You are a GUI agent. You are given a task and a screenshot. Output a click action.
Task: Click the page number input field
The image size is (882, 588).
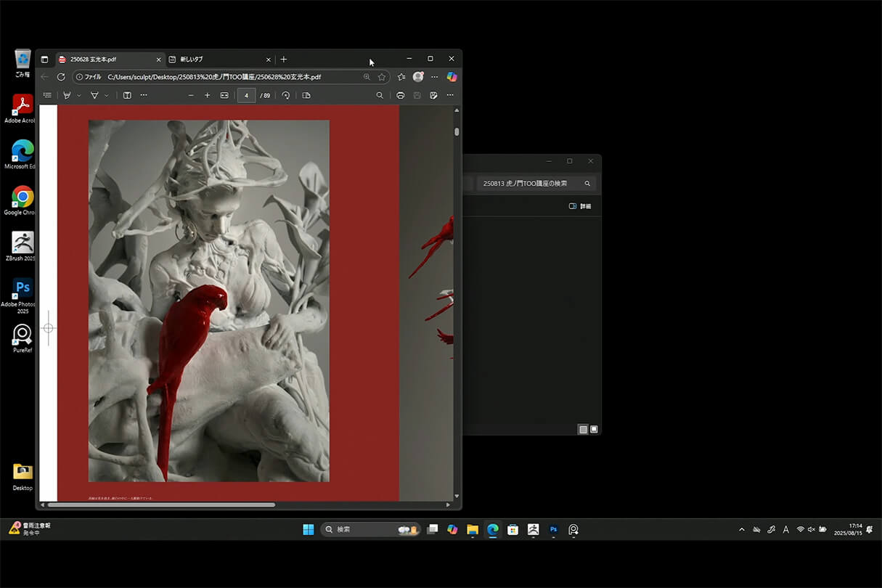click(x=247, y=95)
